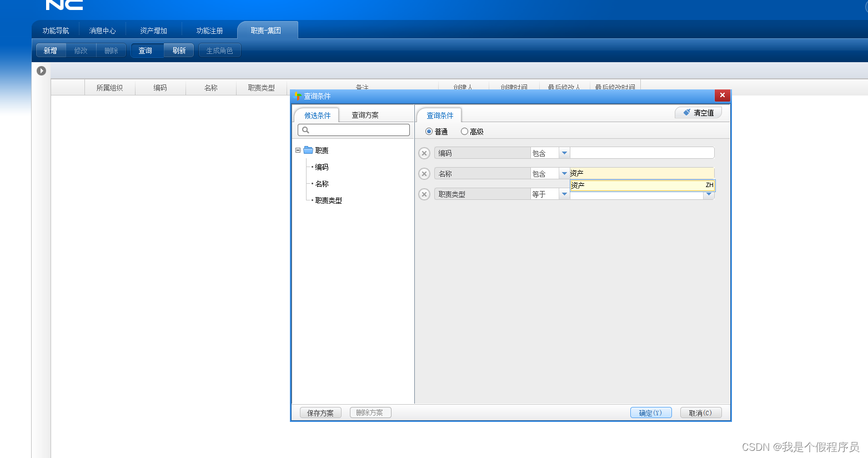Click the search magnifier icon in candidate panel
The height and width of the screenshot is (458, 868).
pos(305,130)
